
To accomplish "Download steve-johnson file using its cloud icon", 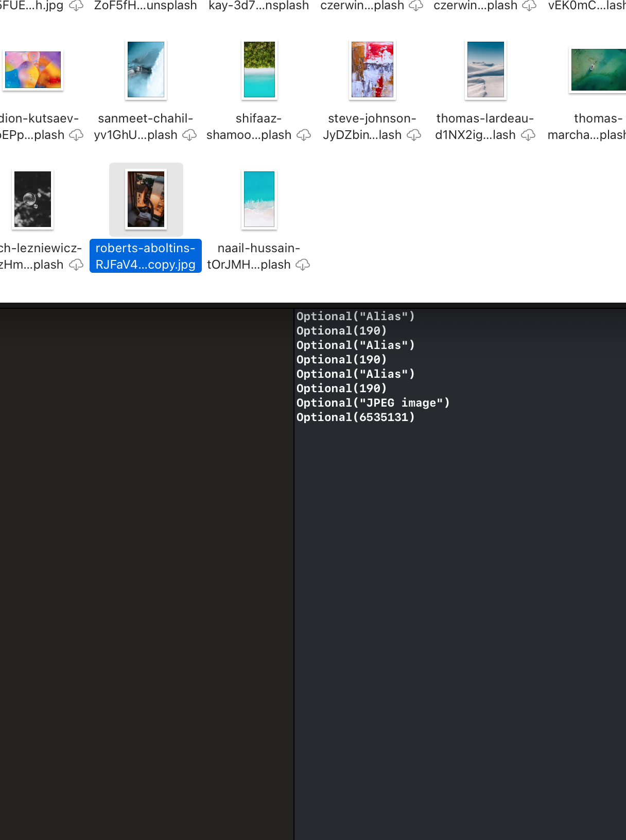I will (x=414, y=135).
